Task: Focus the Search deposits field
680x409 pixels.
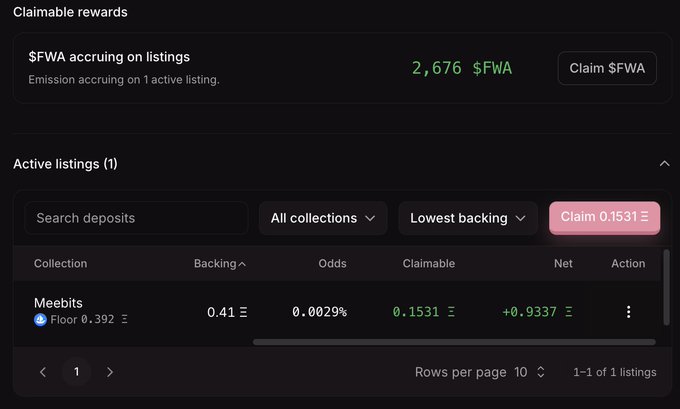Action: [x=137, y=218]
